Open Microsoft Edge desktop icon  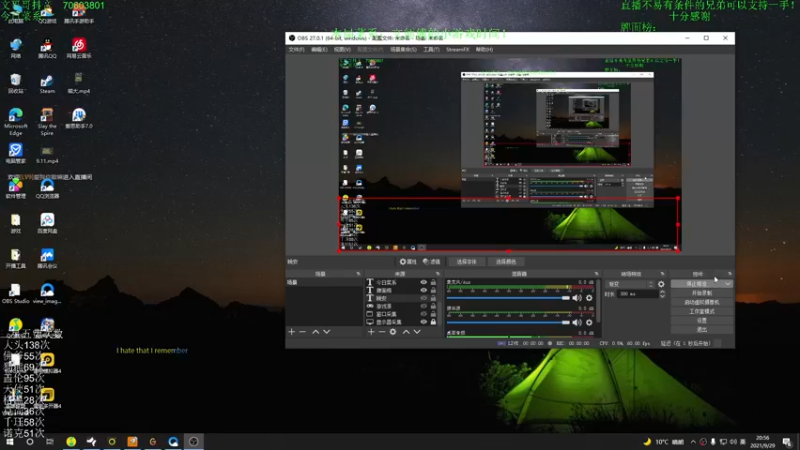tap(15, 122)
